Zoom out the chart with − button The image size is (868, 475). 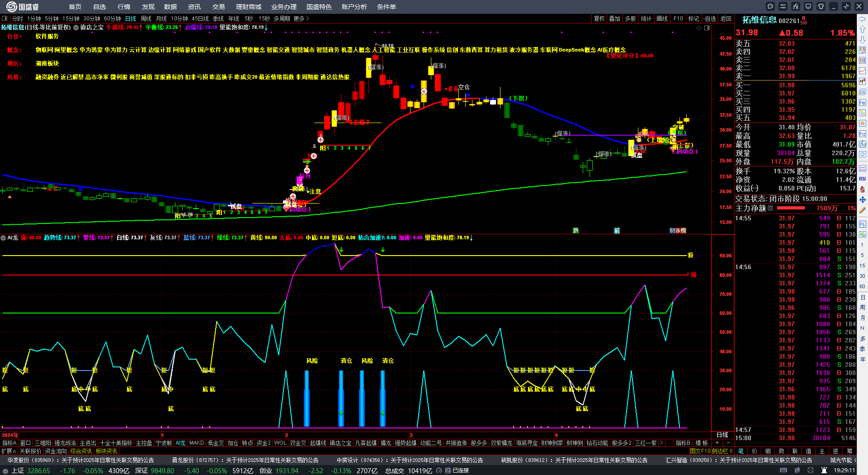[728, 443]
